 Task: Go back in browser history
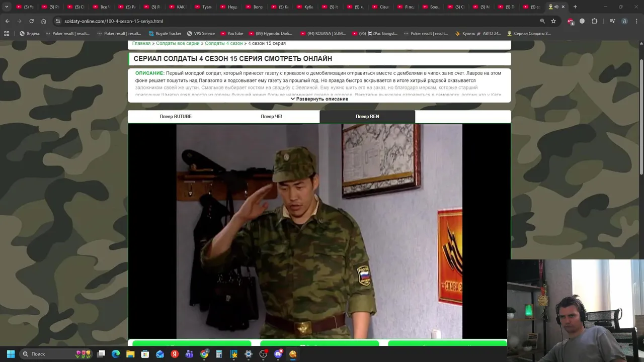7,21
